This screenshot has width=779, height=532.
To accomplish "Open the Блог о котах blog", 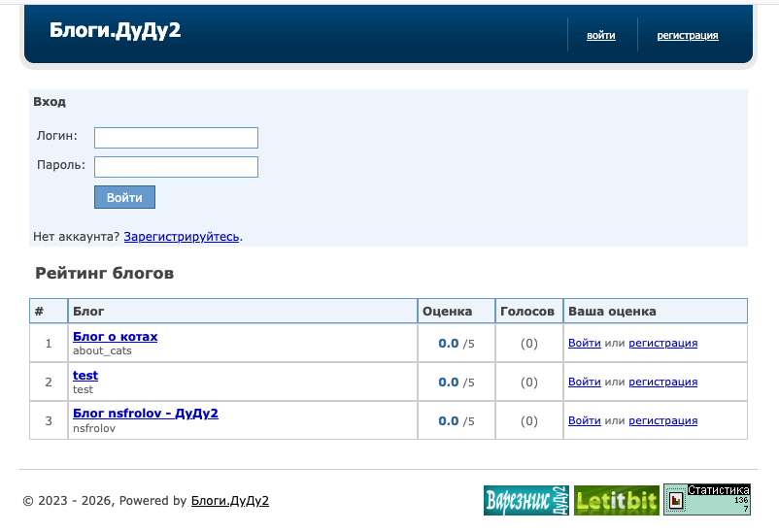I will click(116, 336).
